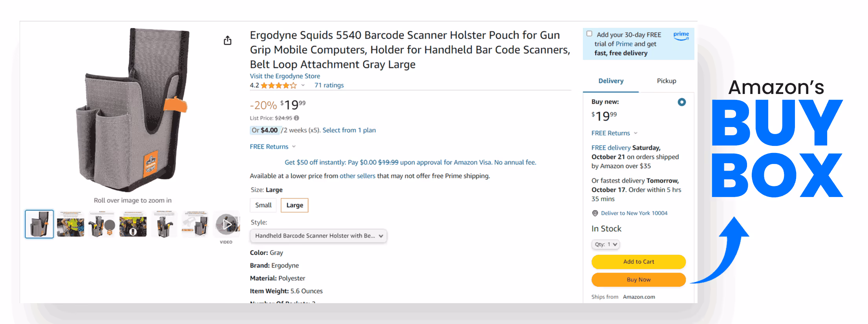Click the other sellers link
Viewport: 868px width, 324px height.
click(x=357, y=176)
